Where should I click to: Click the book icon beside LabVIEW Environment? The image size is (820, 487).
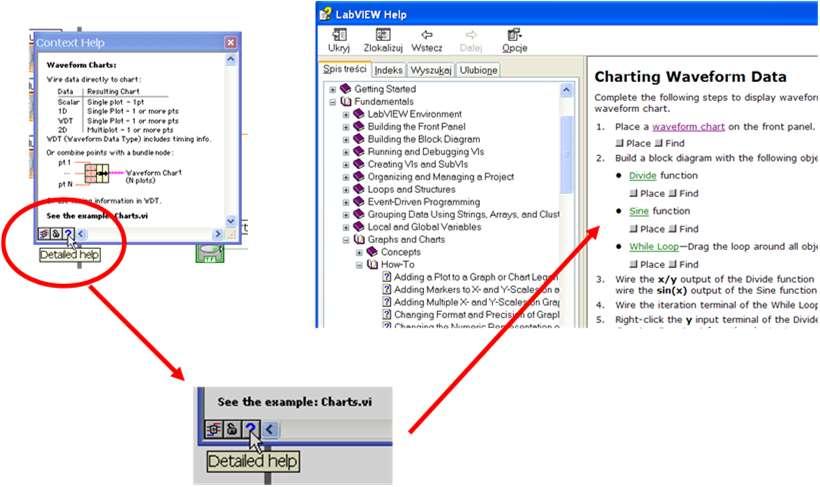[359, 114]
